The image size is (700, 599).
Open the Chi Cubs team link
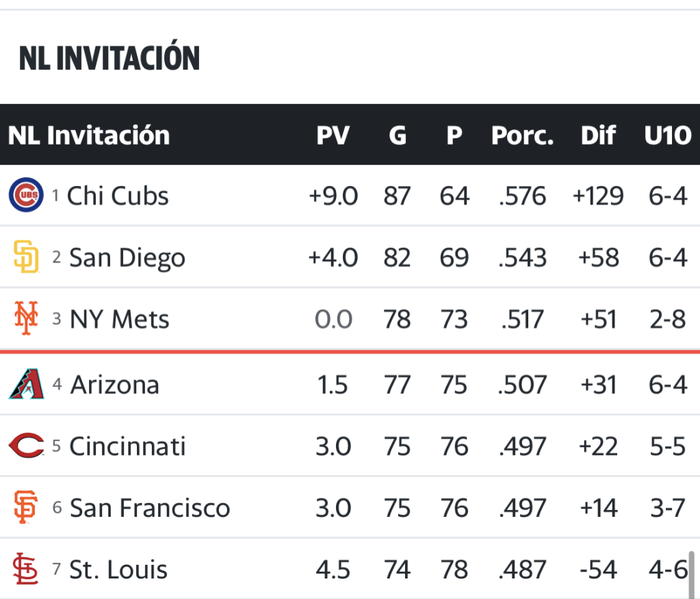(x=118, y=196)
